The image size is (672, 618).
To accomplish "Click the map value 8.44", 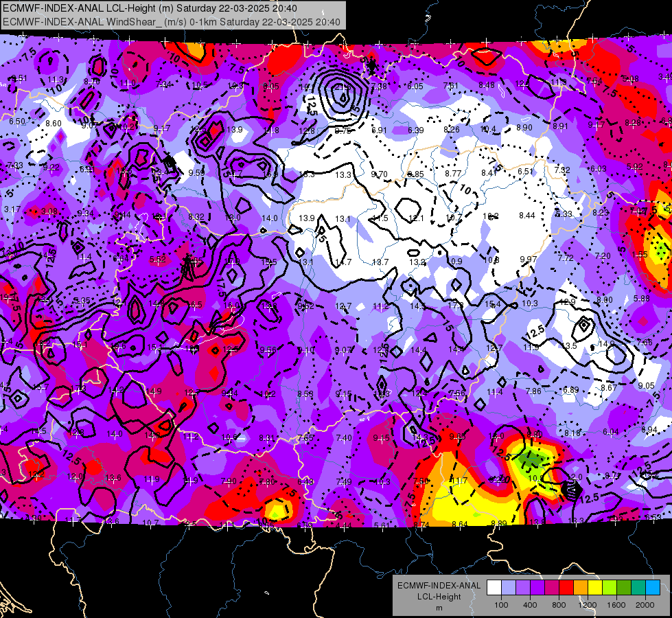I will 527,216.
